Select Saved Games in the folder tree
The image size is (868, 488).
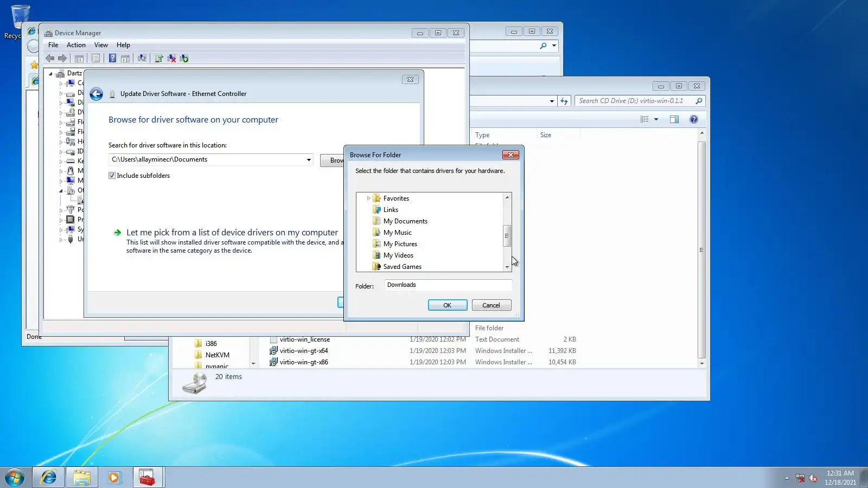point(402,267)
